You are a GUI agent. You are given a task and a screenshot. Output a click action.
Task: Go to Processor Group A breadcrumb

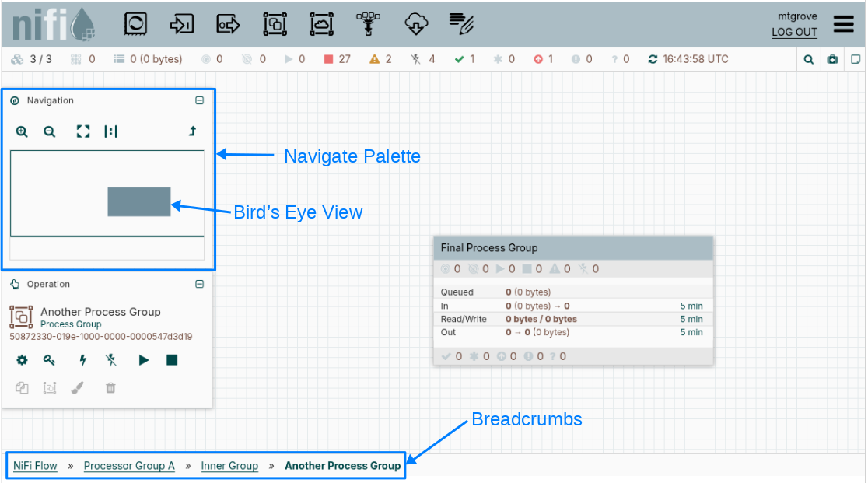click(x=129, y=466)
